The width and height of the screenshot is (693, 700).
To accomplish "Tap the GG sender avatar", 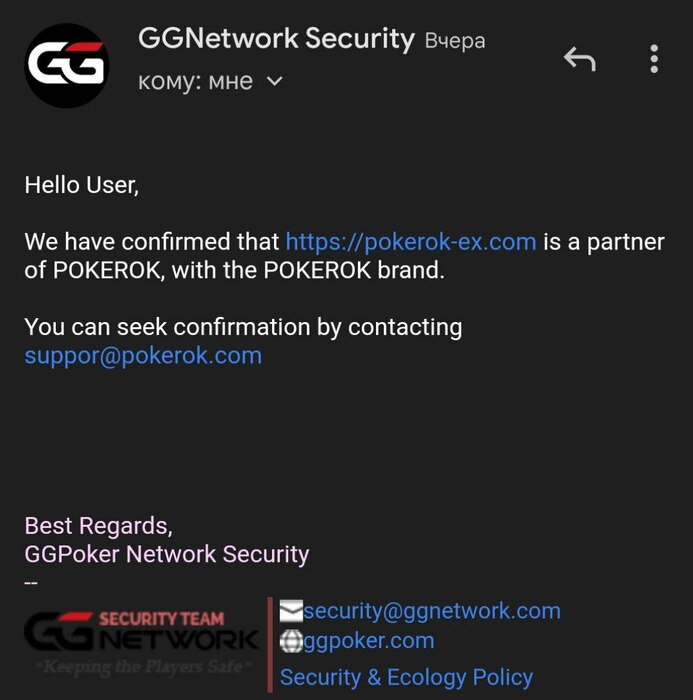I will coord(66,66).
